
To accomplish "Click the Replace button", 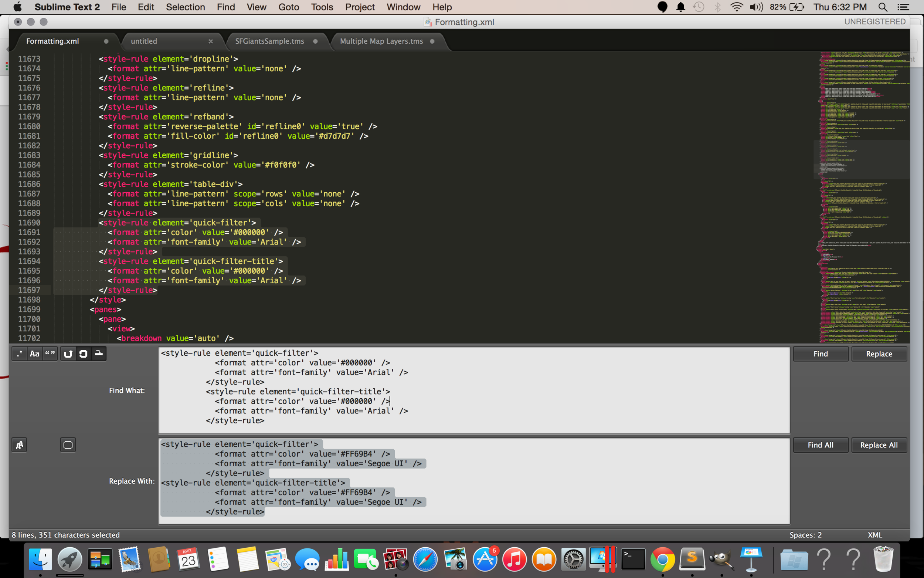I will coord(879,354).
